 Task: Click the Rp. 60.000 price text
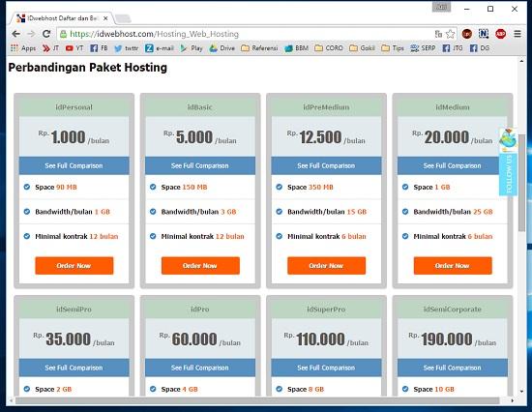pyautogui.click(x=200, y=339)
